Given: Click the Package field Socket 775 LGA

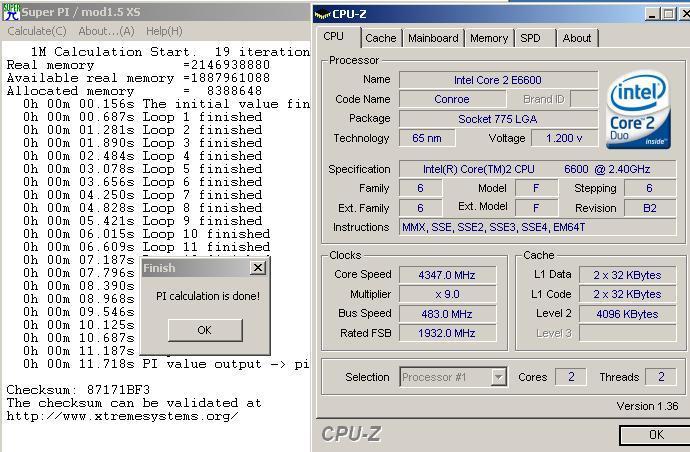Looking at the screenshot, I should 498,119.
